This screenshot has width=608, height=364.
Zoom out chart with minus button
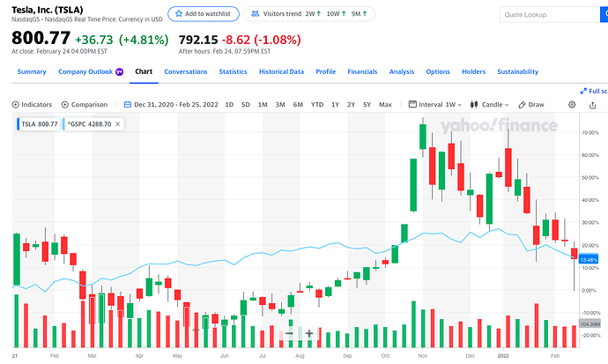click(x=289, y=333)
